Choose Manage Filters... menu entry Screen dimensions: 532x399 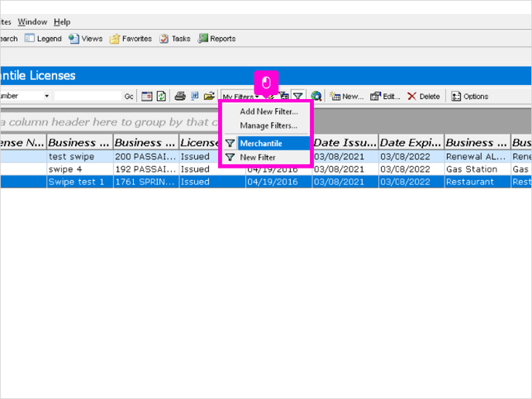coord(268,125)
